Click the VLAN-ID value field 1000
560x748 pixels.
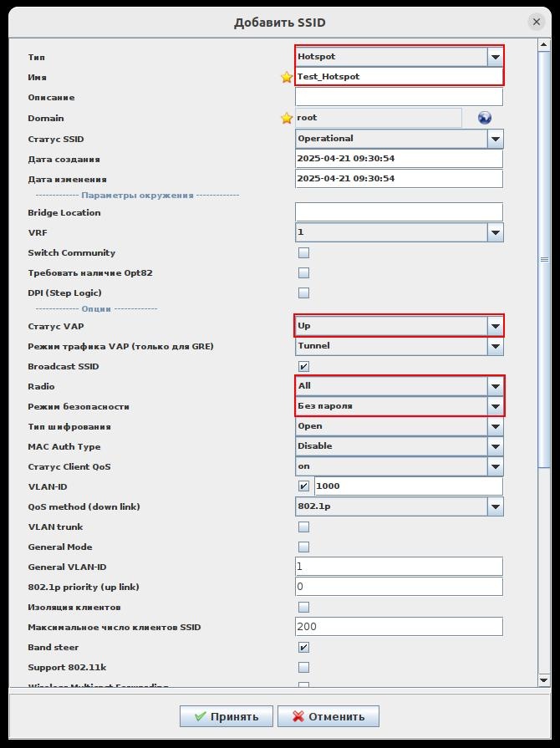(x=409, y=486)
